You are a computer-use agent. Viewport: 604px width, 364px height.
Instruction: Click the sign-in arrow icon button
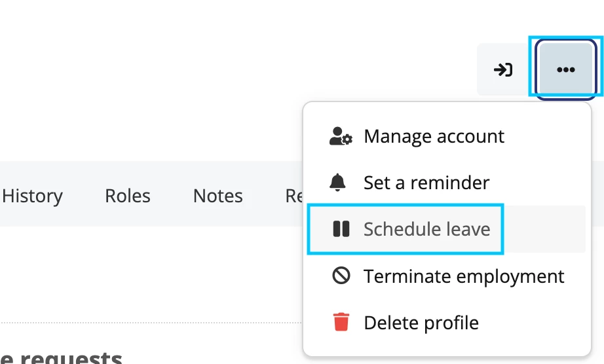[x=502, y=69]
